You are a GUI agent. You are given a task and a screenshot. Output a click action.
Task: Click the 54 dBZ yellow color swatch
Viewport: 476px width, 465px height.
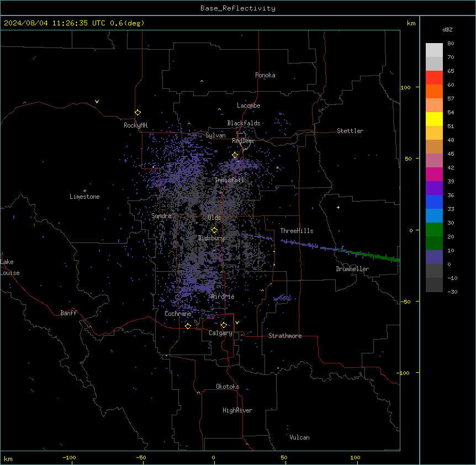coord(434,119)
